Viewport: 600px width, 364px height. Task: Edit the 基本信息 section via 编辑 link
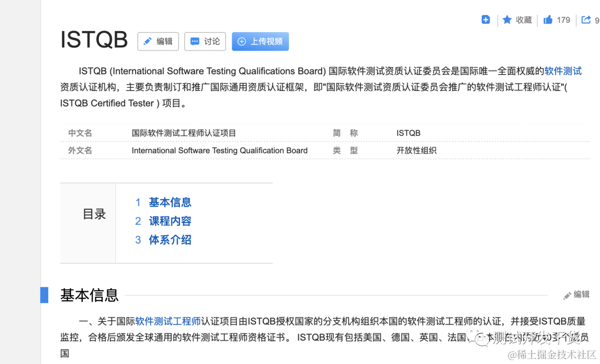(x=576, y=295)
